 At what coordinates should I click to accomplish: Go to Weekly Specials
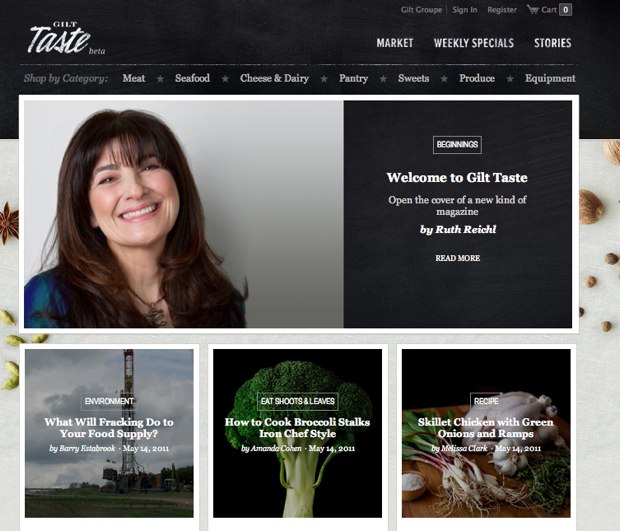click(474, 43)
